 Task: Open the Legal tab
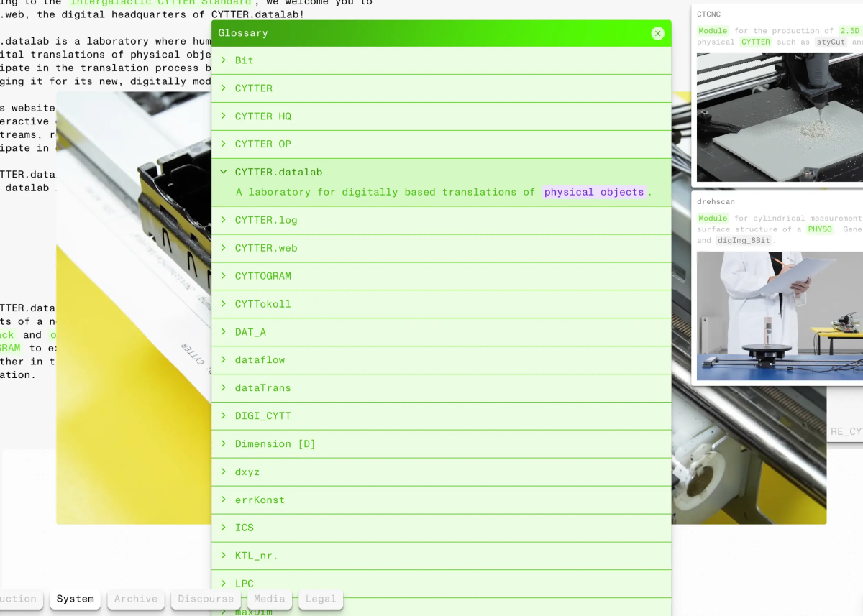[x=321, y=599]
